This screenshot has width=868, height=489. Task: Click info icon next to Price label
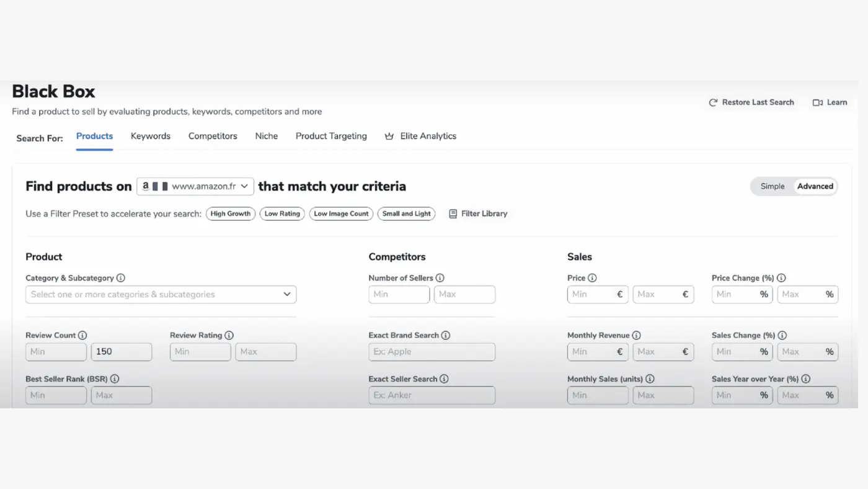tap(592, 278)
